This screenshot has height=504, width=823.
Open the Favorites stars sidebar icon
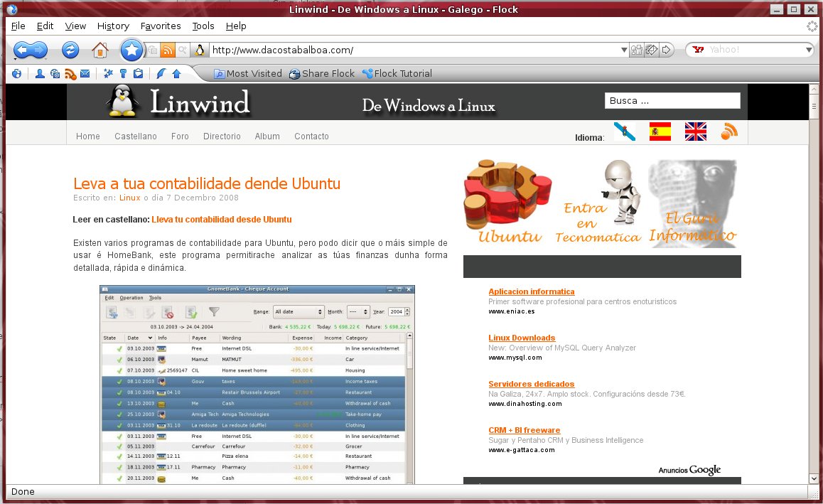[x=108, y=73]
